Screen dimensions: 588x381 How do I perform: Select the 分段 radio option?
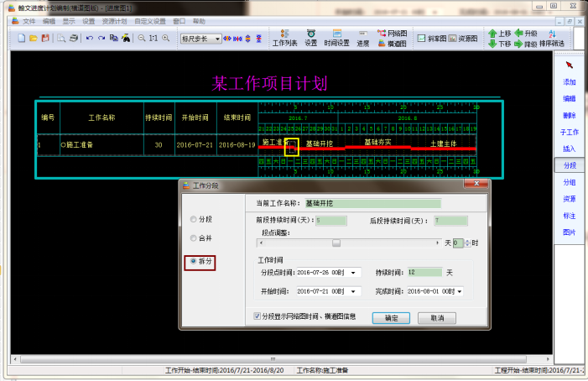(195, 220)
